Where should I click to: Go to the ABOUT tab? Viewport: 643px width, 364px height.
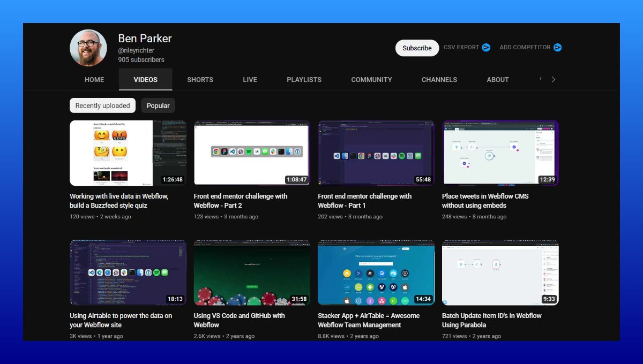(497, 79)
